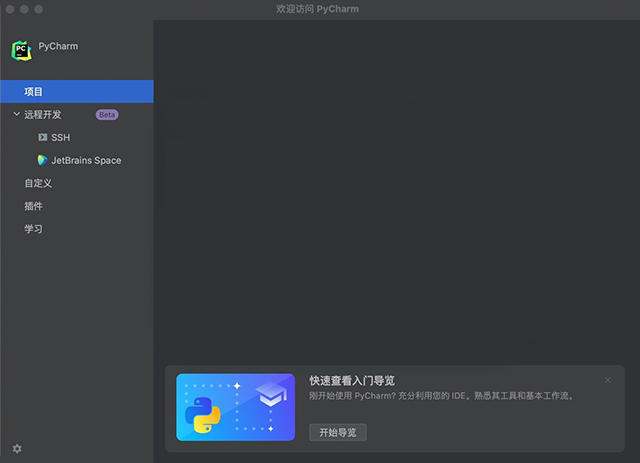Screen dimensions: 640x463
Task: Click the PyCharm logo icon
Action: point(22,51)
